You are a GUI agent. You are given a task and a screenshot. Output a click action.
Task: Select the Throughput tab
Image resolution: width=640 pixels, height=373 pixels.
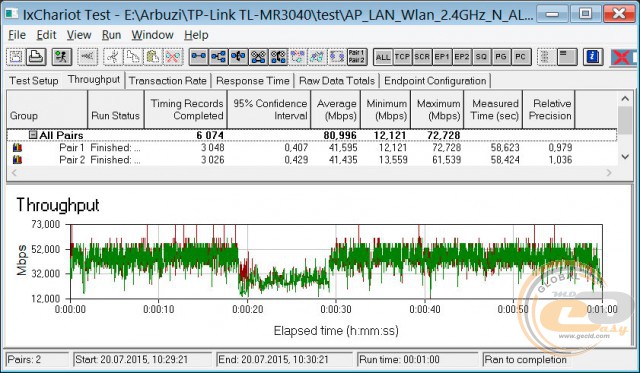(x=94, y=80)
